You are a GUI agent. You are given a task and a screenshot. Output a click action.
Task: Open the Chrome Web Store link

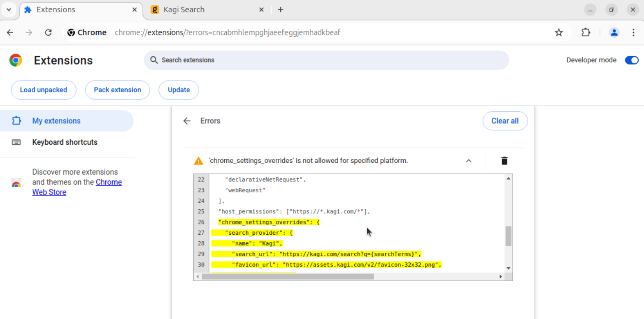77,187
